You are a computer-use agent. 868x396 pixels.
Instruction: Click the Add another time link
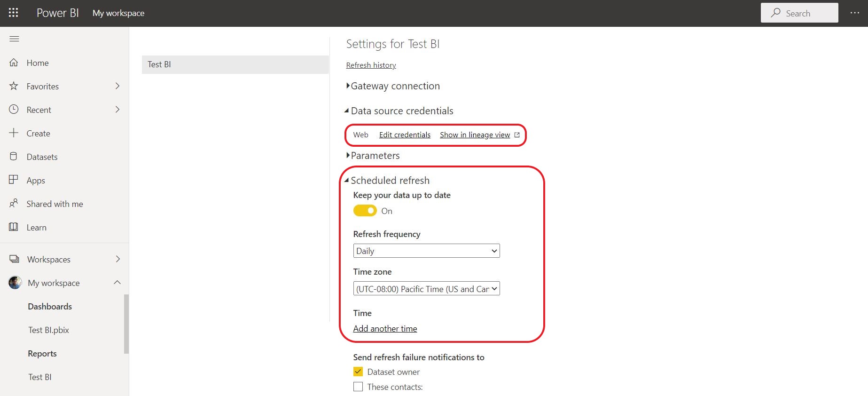[385, 328]
